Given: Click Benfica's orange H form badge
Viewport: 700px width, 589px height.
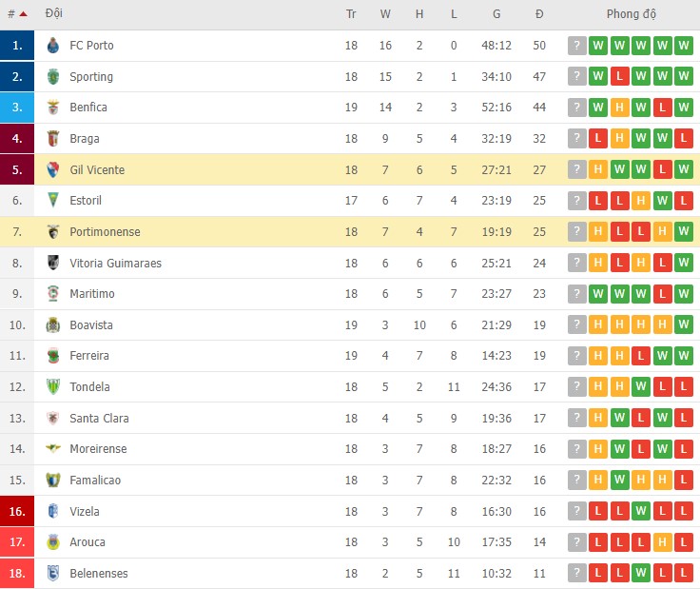Looking at the screenshot, I should click(619, 108).
